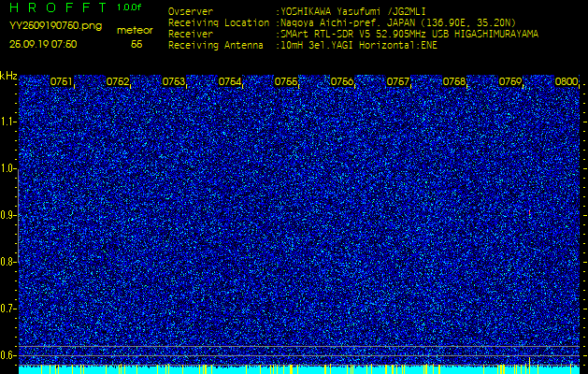Click the 0754 time marker
588x374 pixels.
(230, 81)
